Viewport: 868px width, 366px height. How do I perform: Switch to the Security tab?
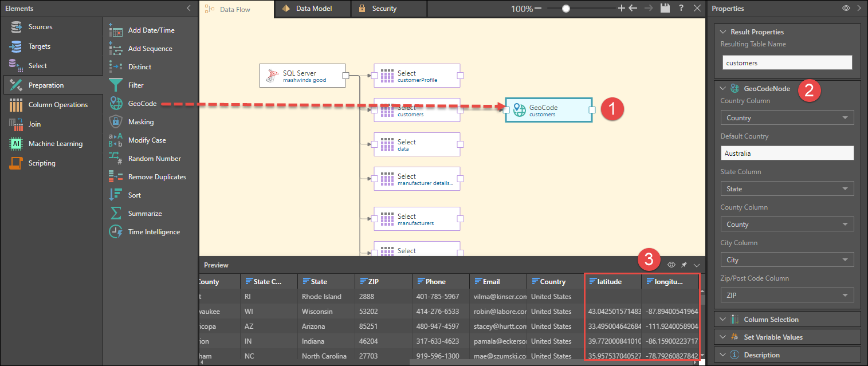click(x=384, y=9)
